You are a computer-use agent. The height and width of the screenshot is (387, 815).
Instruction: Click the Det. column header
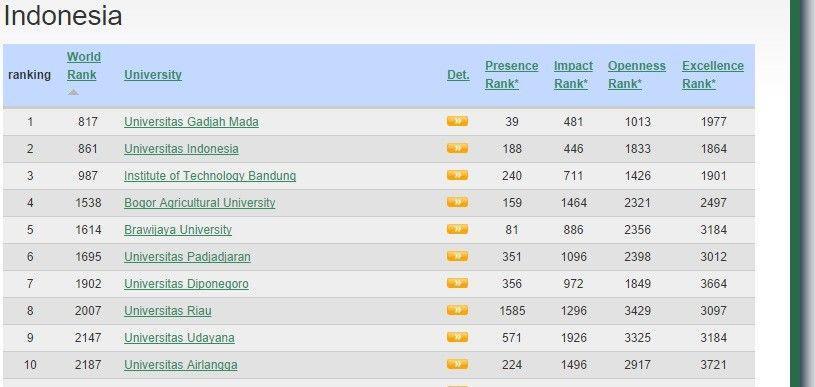pyautogui.click(x=458, y=75)
